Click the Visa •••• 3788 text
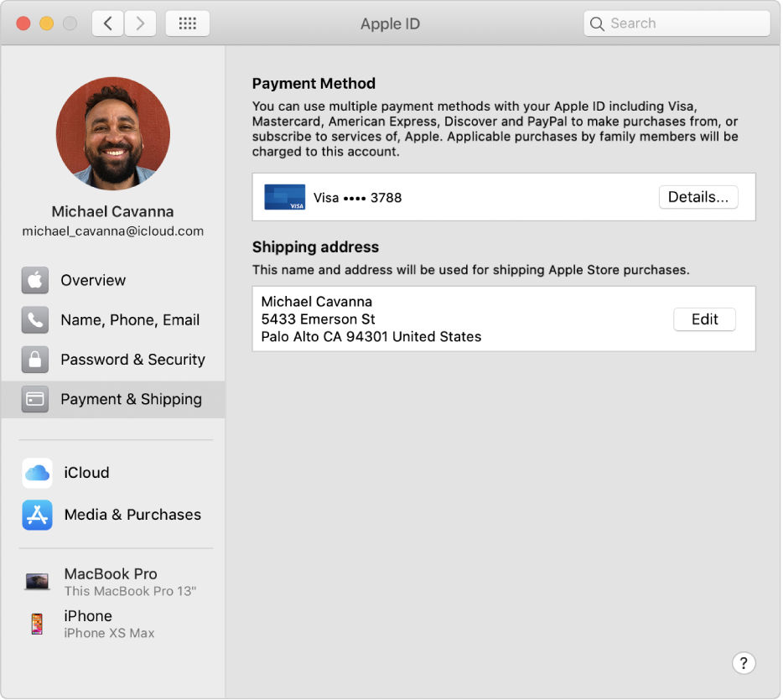The height and width of the screenshot is (700, 783). 357,198
